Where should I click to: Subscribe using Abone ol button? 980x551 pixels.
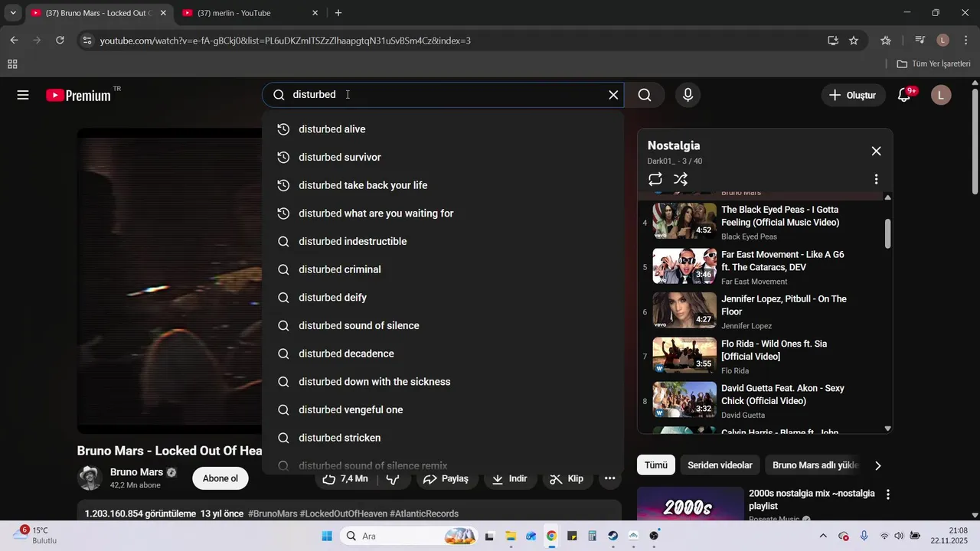click(220, 478)
